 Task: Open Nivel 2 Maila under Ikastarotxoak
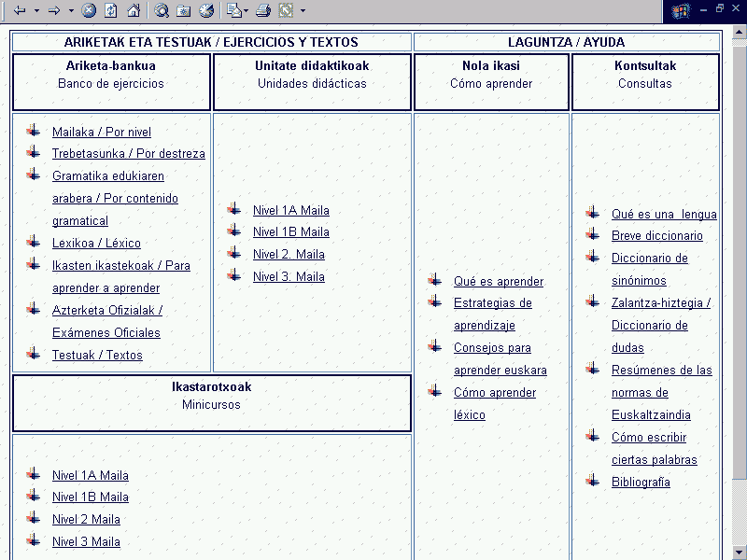(86, 519)
